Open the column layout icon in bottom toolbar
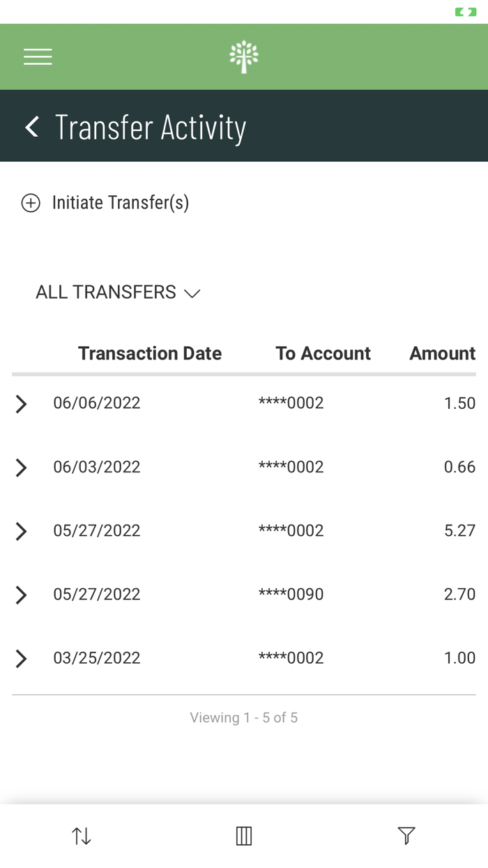The width and height of the screenshot is (488, 868). 243,835
